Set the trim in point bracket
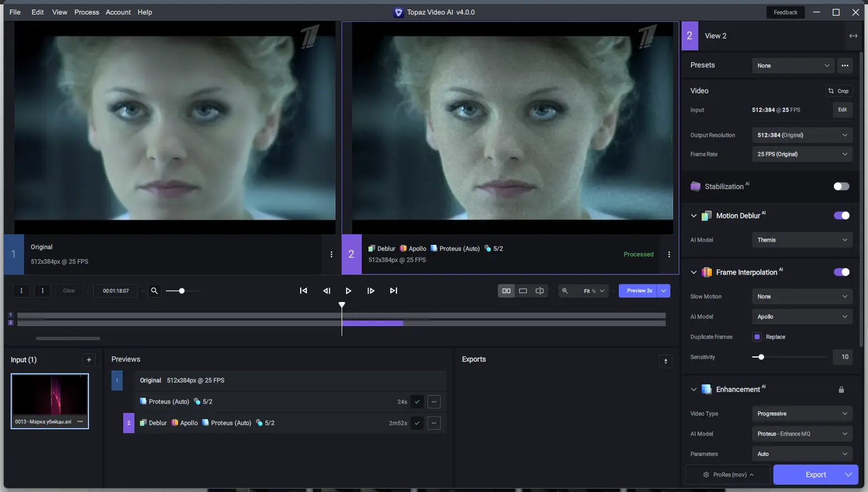 [21, 291]
